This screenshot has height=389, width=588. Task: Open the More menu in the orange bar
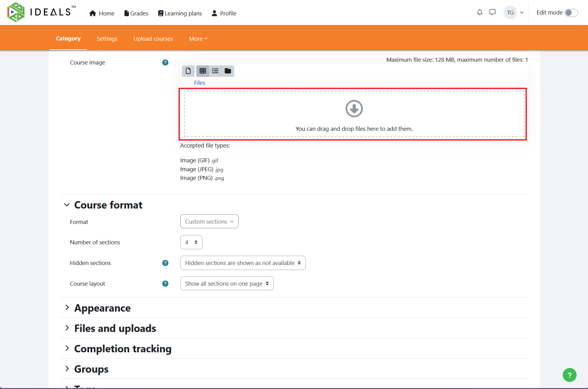[198, 39]
